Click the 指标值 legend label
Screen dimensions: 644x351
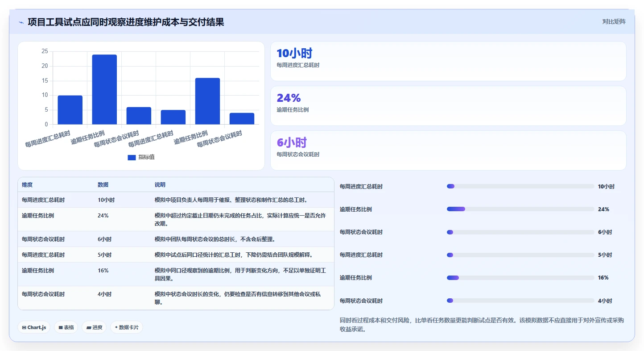pos(146,157)
